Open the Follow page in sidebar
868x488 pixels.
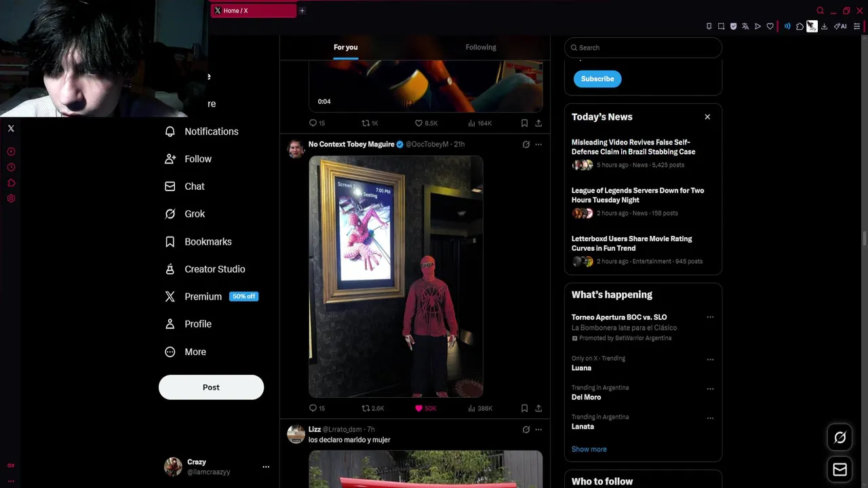pos(188,159)
